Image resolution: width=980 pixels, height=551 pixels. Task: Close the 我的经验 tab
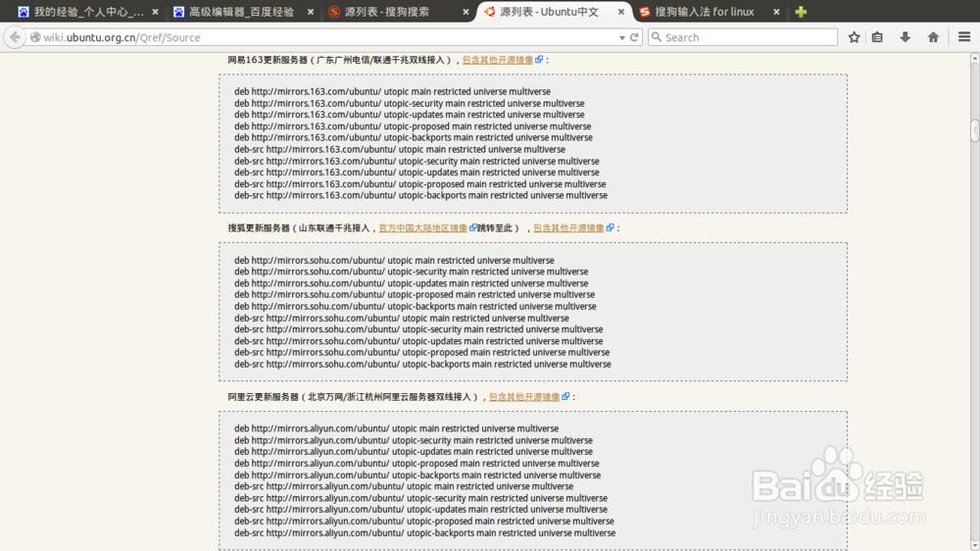click(155, 12)
